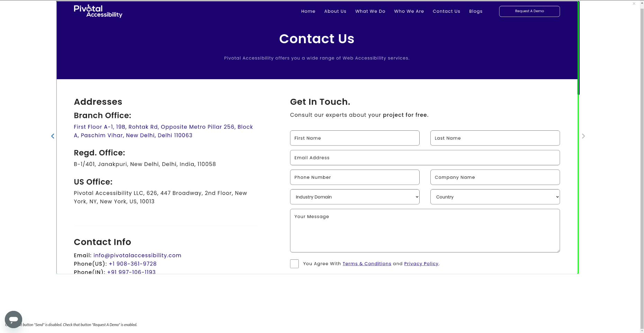Click the page vertical scrollbar
The width and height of the screenshot is (644, 333).
[642, 166]
